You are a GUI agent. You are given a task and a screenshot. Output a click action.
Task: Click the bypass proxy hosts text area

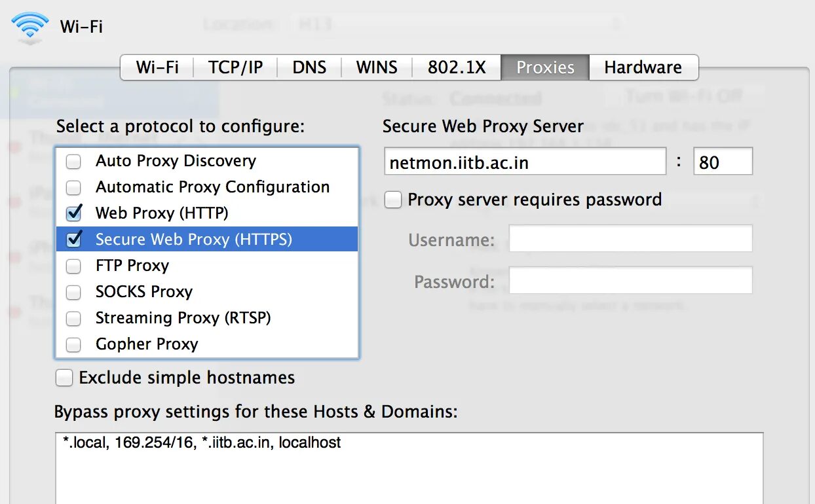tap(409, 468)
